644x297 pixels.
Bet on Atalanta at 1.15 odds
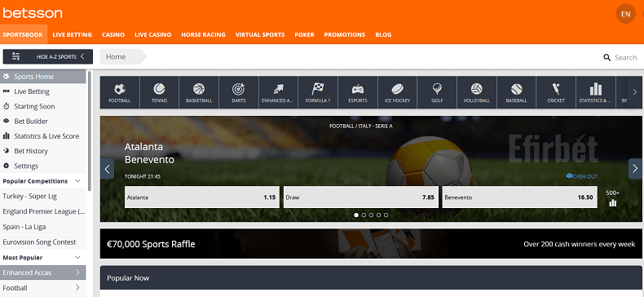[x=202, y=197]
